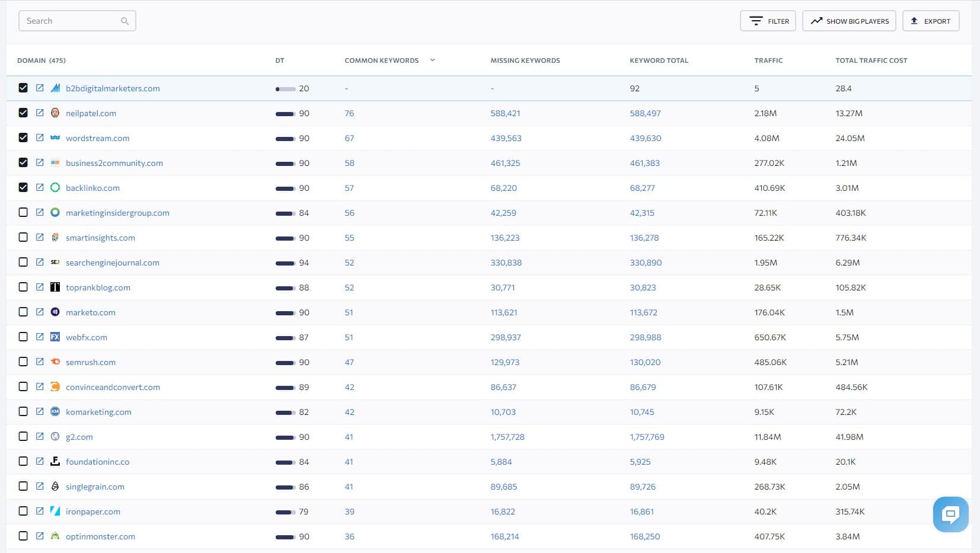
Task: Click the optinmonster.com favicon
Action: [x=55, y=536]
